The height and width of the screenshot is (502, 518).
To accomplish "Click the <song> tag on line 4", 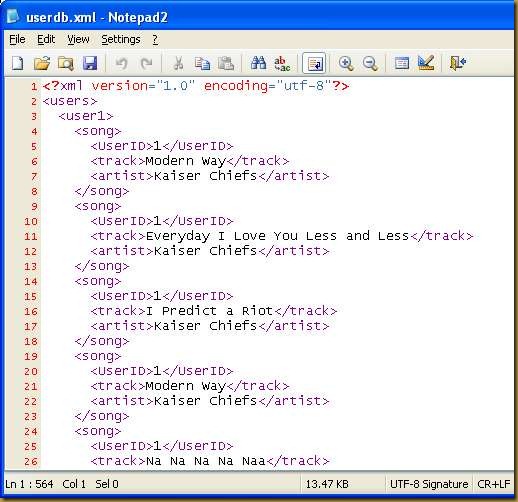I will click(x=98, y=131).
